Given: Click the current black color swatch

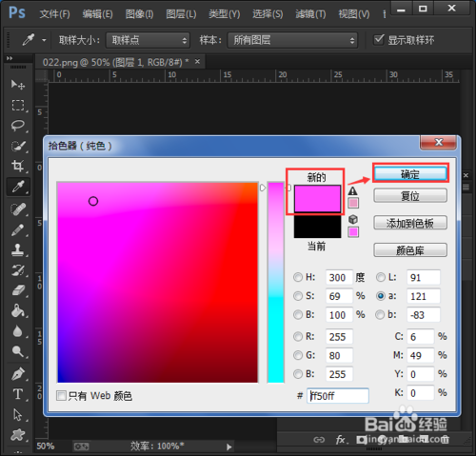Looking at the screenshot, I should [x=317, y=226].
